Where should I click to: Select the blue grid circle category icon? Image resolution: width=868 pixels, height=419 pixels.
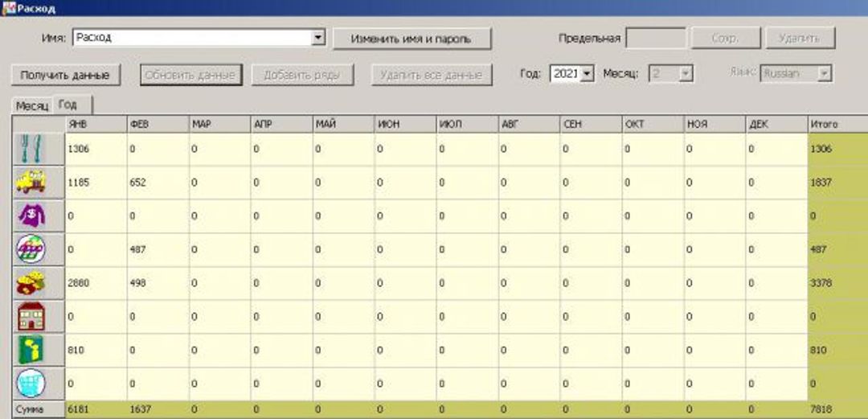coord(31,383)
